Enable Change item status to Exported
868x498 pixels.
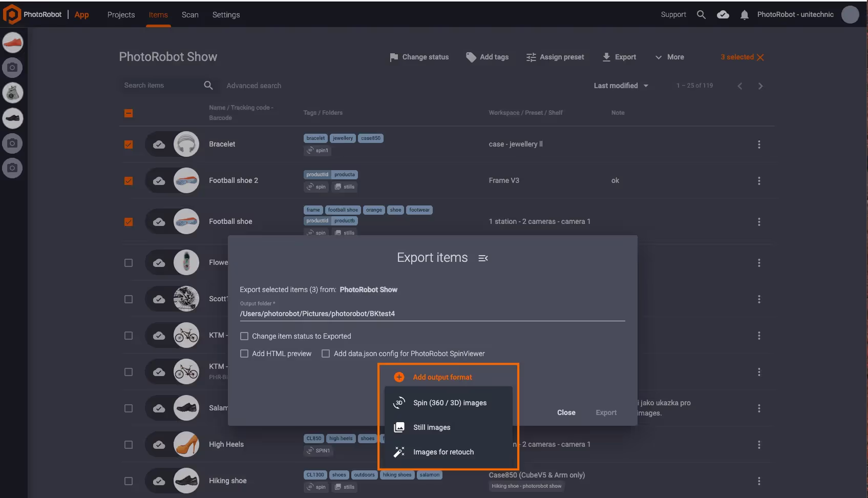click(244, 336)
